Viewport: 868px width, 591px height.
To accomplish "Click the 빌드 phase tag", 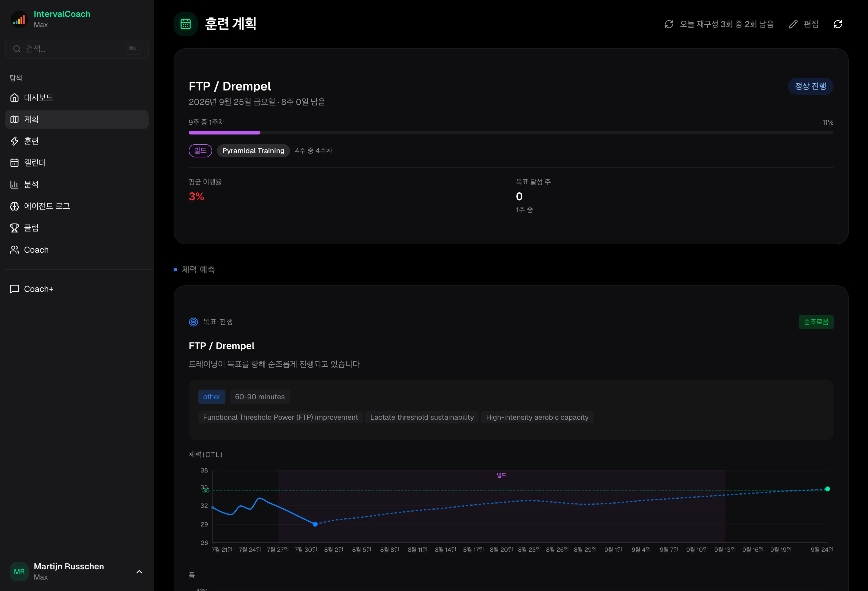I will (200, 150).
